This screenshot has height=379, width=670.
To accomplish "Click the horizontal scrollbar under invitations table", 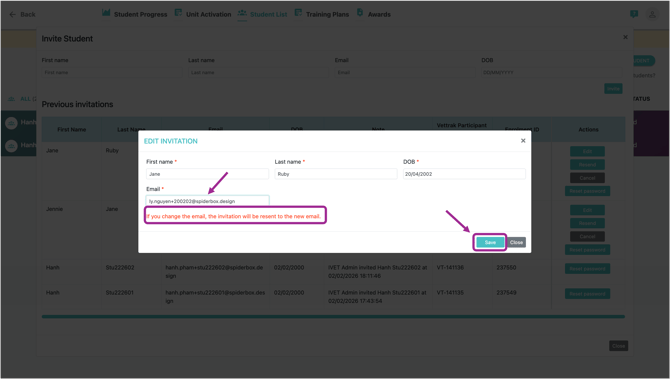I will 333,317.
